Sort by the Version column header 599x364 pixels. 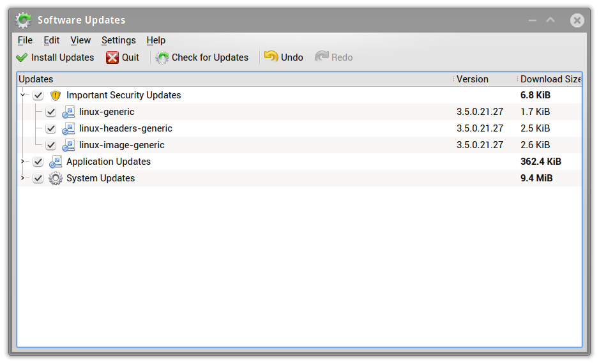[x=473, y=79]
